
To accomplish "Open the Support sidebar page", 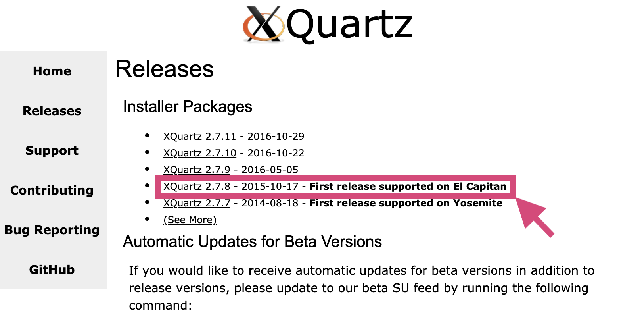I will click(x=52, y=151).
